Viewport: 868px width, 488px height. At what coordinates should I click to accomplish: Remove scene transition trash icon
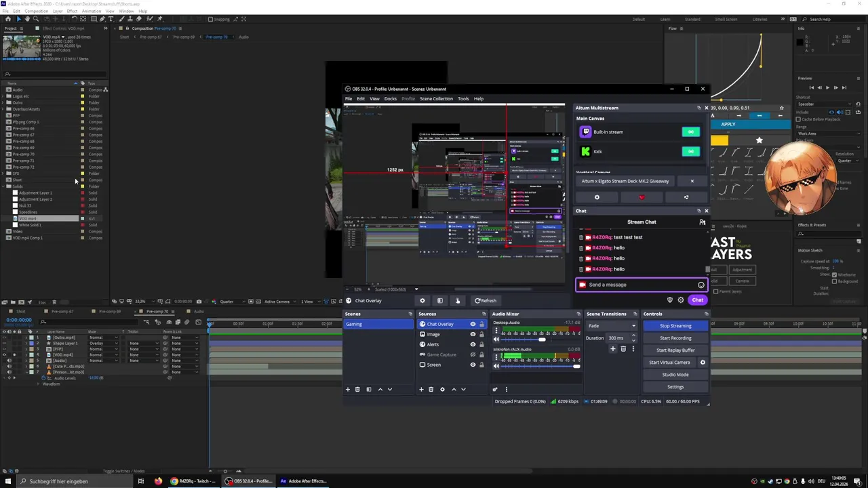pos(623,349)
